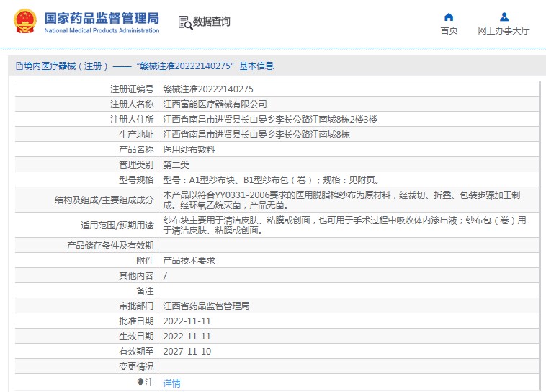Viewport: 546px width, 392px height.
Task: Click the 管理类别 label
Action: click(x=136, y=165)
